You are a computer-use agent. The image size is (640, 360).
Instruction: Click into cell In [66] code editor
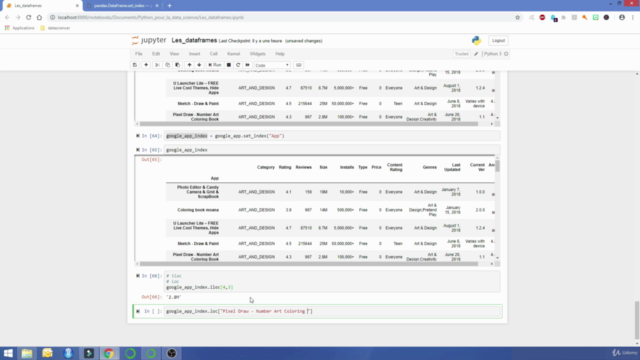pyautogui.click(x=332, y=282)
